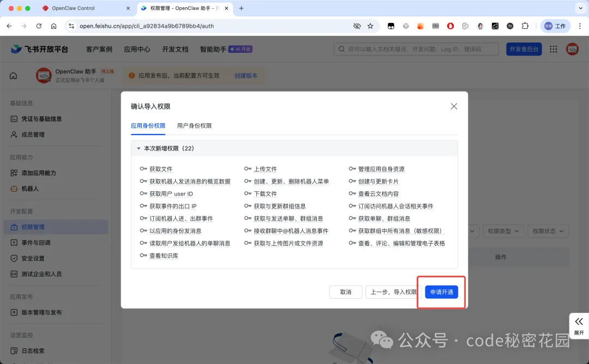The width and height of the screenshot is (589, 364).
Task: Open the 权限类型 dropdown
Action: tap(503, 231)
